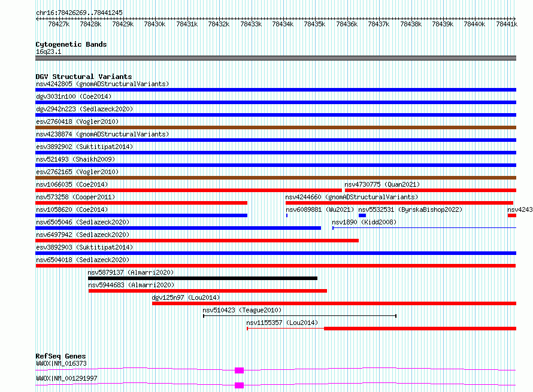Click the nsv521493 (Shaikh2009) label
Image resolution: width=533 pixels, height=392 pixels.
(75, 159)
